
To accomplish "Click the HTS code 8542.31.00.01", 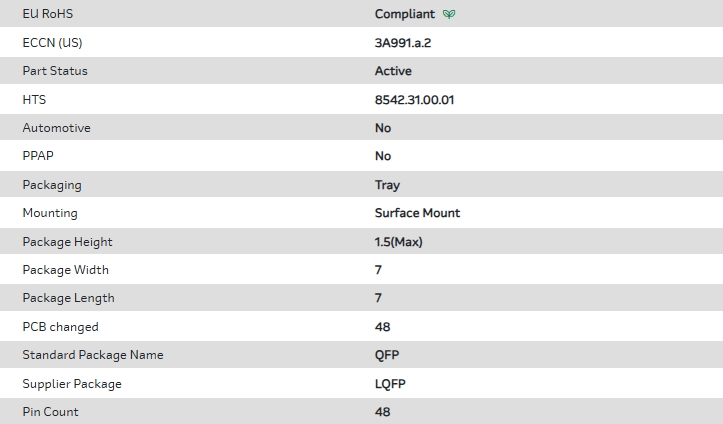I will [415, 100].
